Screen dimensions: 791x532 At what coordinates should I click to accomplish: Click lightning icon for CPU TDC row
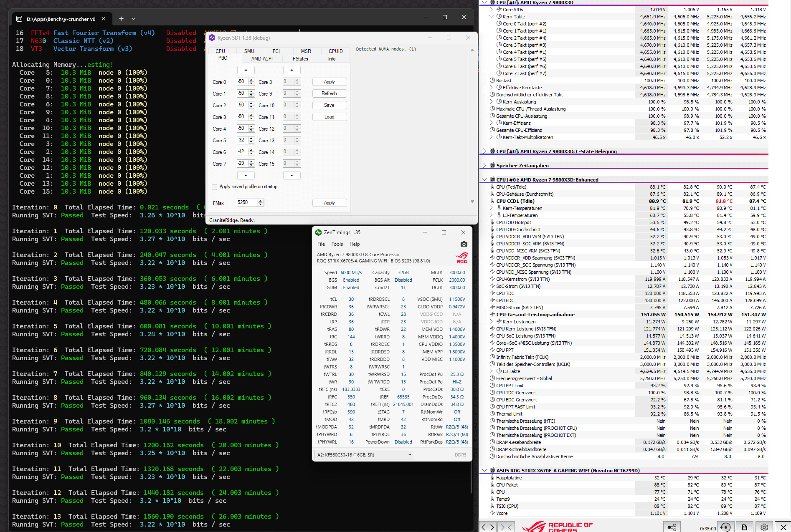pos(492,293)
